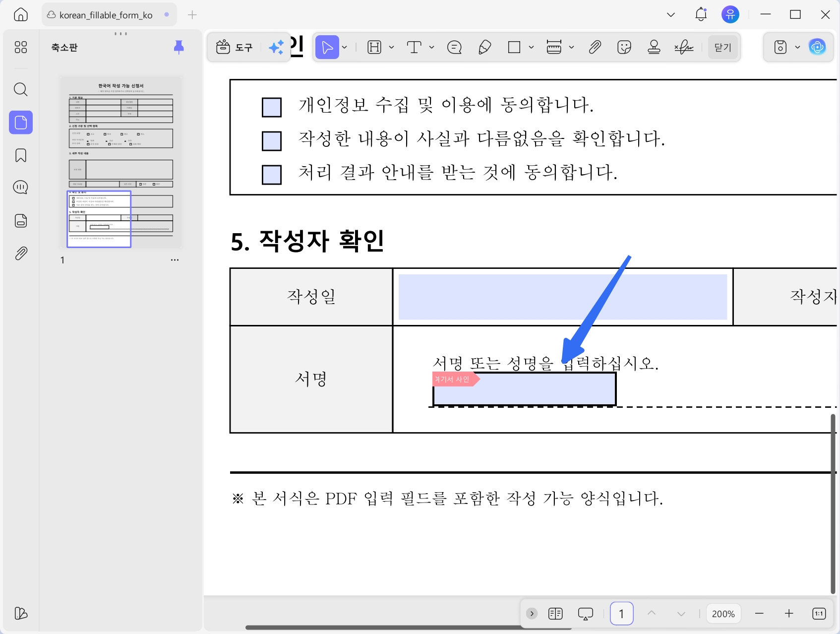Click the page number field
Screen dimensions: 840x634
[621, 614]
